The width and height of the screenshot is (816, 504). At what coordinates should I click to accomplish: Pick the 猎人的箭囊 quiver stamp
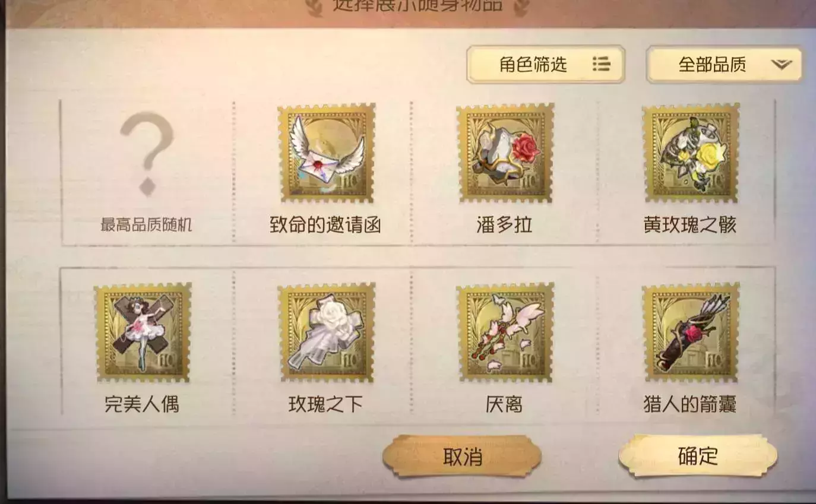(x=691, y=332)
